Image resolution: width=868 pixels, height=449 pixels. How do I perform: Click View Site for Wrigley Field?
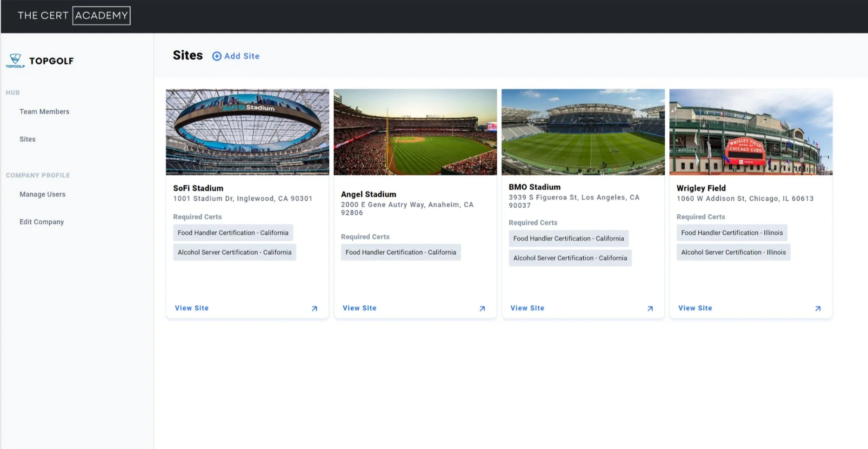(x=695, y=308)
